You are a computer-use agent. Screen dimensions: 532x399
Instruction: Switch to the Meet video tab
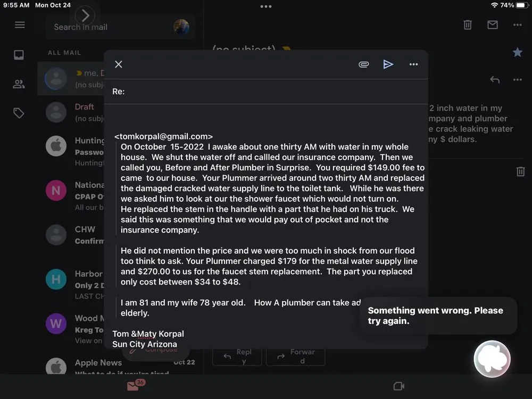398,386
